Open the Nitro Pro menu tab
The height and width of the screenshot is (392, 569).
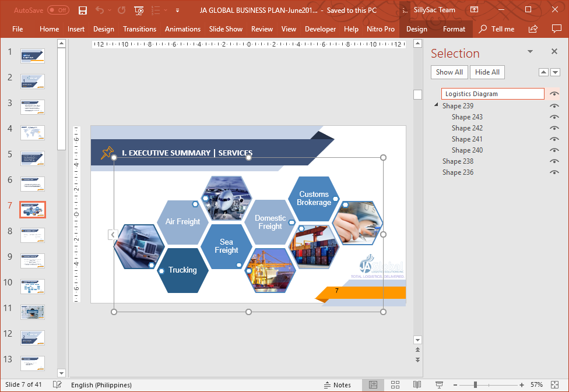[x=381, y=28]
